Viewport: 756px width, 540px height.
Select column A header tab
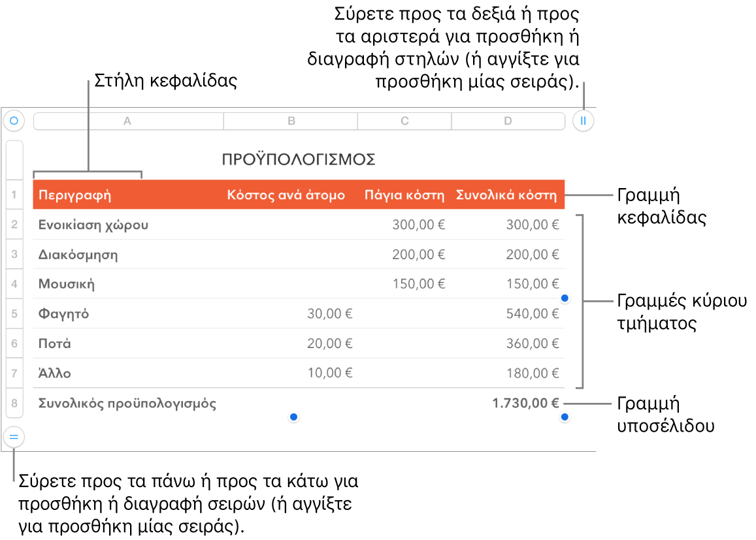pyautogui.click(x=128, y=121)
